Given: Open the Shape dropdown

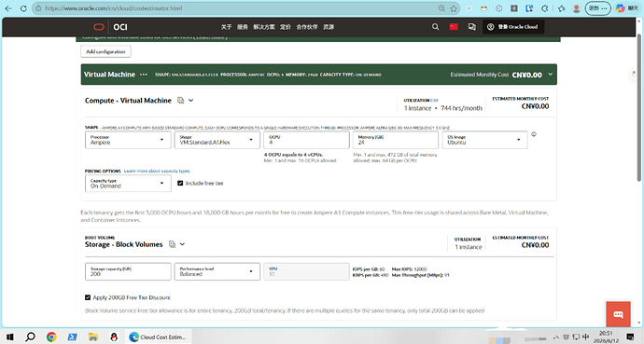Looking at the screenshot, I should [x=217, y=140].
